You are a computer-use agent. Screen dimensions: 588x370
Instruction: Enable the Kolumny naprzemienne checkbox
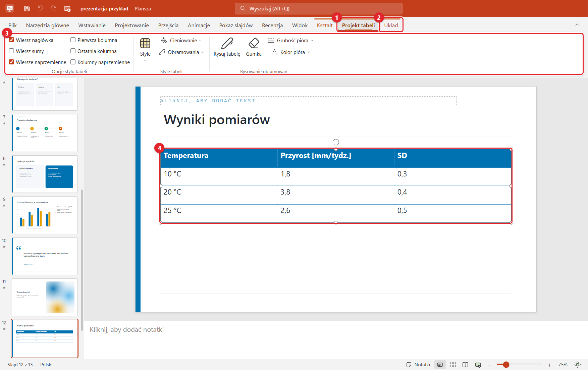(x=73, y=62)
